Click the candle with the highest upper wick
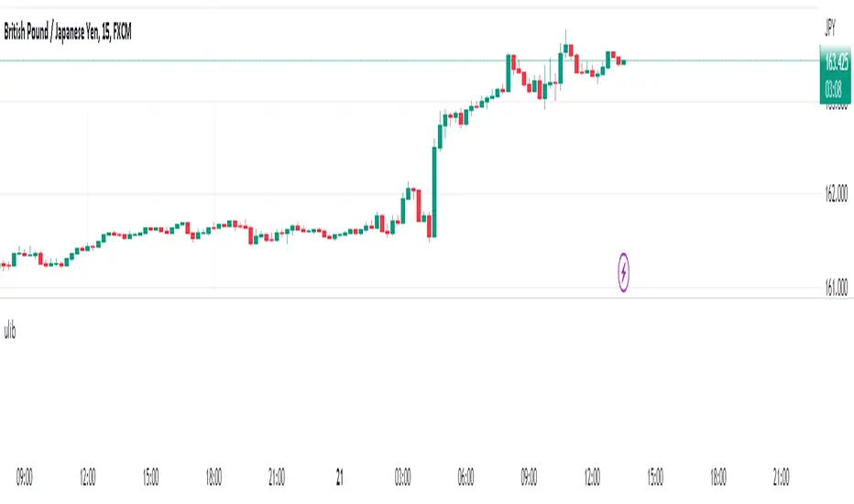Viewport: 854px width, 504px height. click(567, 49)
